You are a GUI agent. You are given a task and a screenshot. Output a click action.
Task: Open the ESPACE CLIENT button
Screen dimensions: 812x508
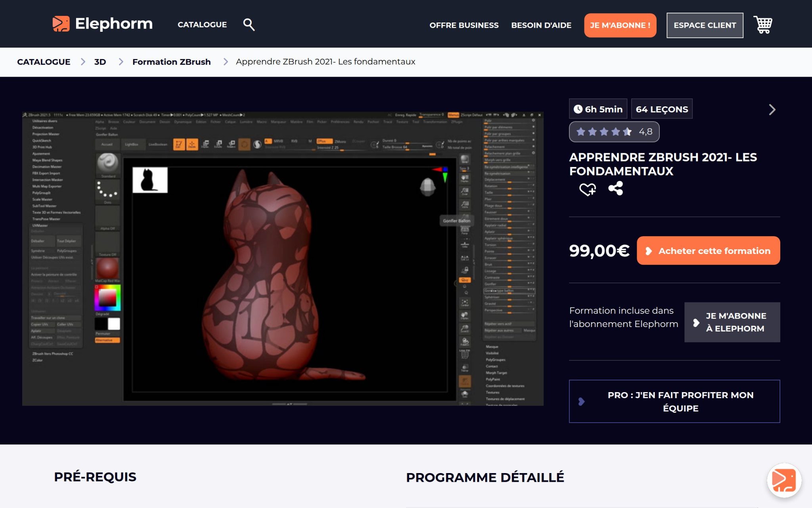[x=705, y=25]
